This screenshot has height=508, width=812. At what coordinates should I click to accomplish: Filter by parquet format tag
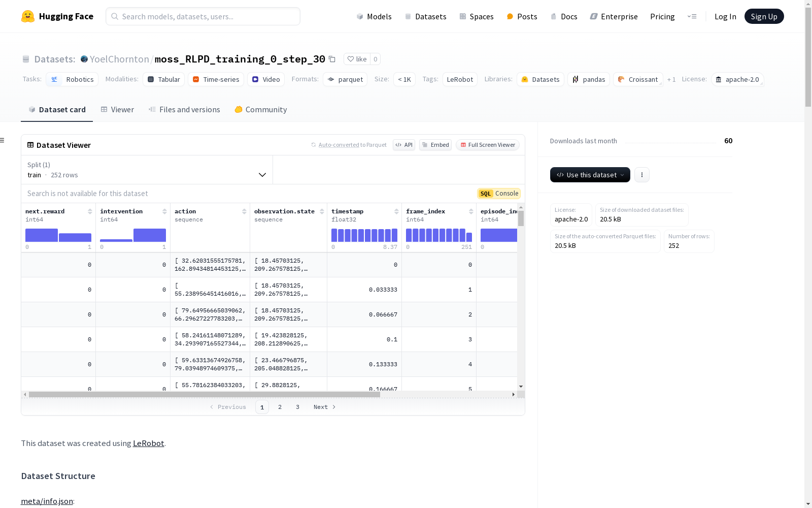345,79
